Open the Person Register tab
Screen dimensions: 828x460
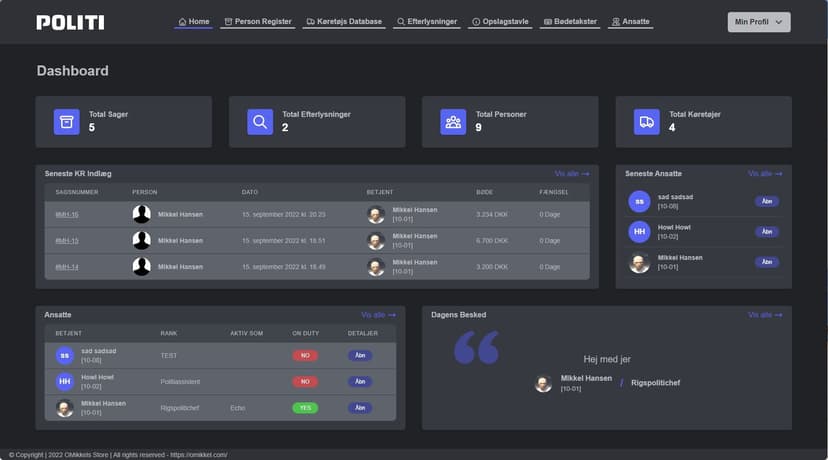[x=257, y=21]
